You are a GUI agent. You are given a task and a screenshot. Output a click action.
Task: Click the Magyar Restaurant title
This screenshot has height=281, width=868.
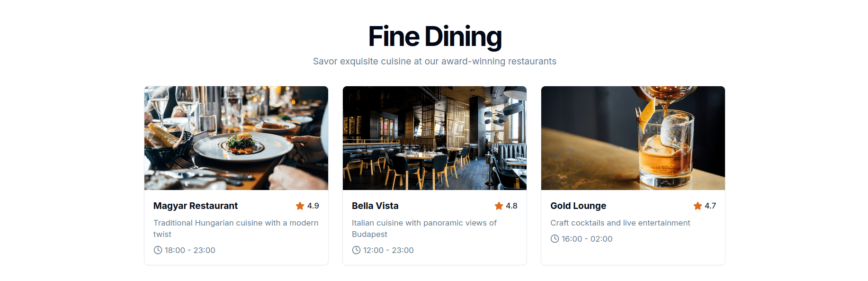pyautogui.click(x=195, y=206)
